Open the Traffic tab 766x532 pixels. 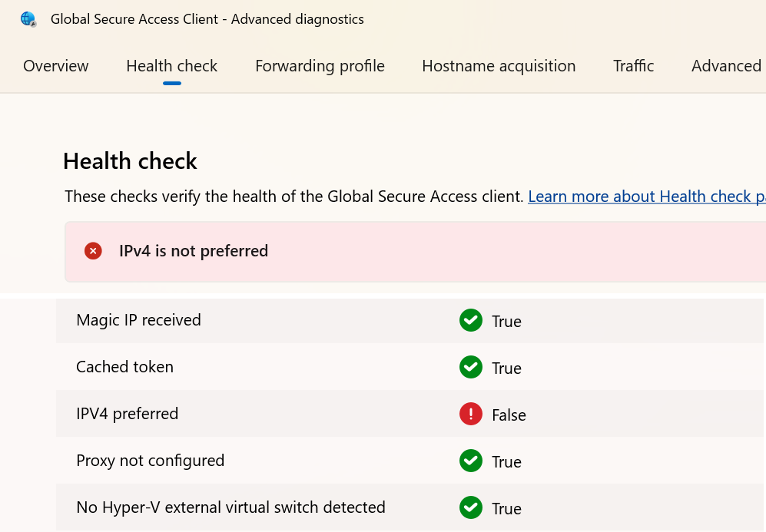[633, 66]
